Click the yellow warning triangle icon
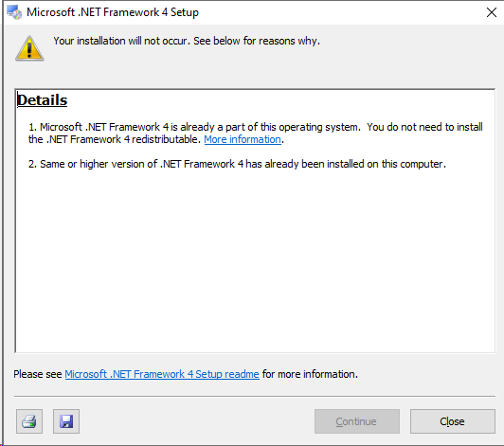 point(29,48)
